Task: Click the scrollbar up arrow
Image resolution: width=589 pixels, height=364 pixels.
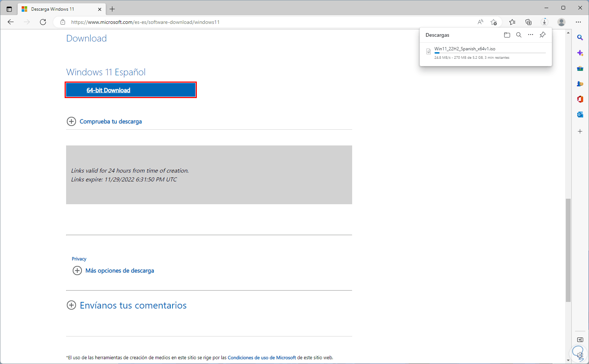Action: pyautogui.click(x=568, y=33)
